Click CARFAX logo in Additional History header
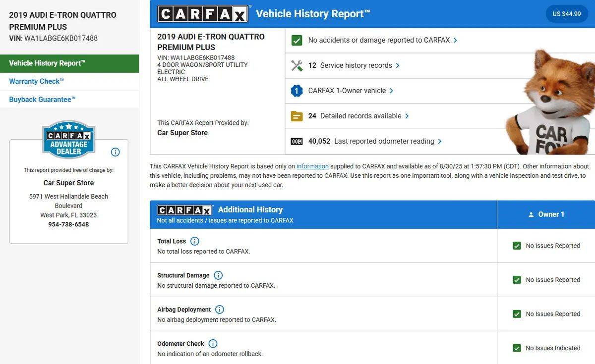Image resolution: width=595 pixels, height=364 pixels. click(185, 210)
